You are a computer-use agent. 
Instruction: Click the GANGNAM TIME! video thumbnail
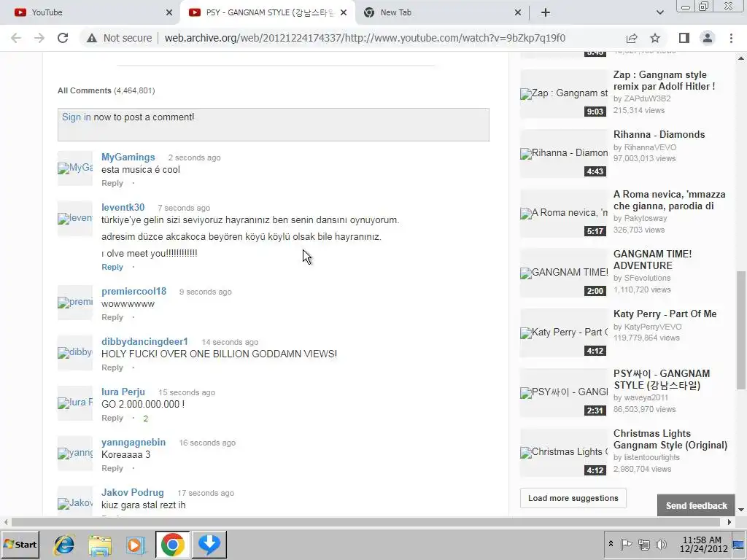tap(564, 273)
